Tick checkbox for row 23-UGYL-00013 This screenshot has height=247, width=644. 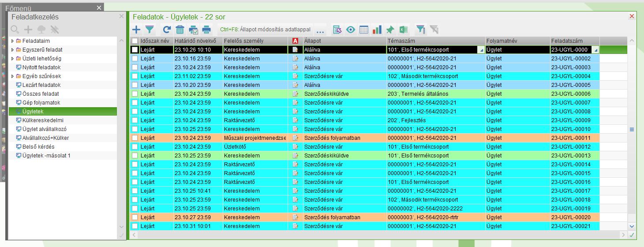tap(135, 156)
